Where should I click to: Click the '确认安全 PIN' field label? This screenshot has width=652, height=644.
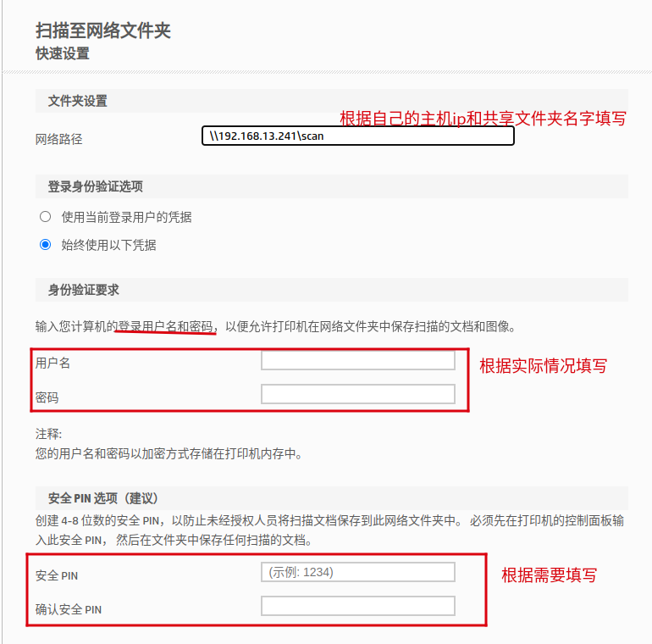coord(69,609)
